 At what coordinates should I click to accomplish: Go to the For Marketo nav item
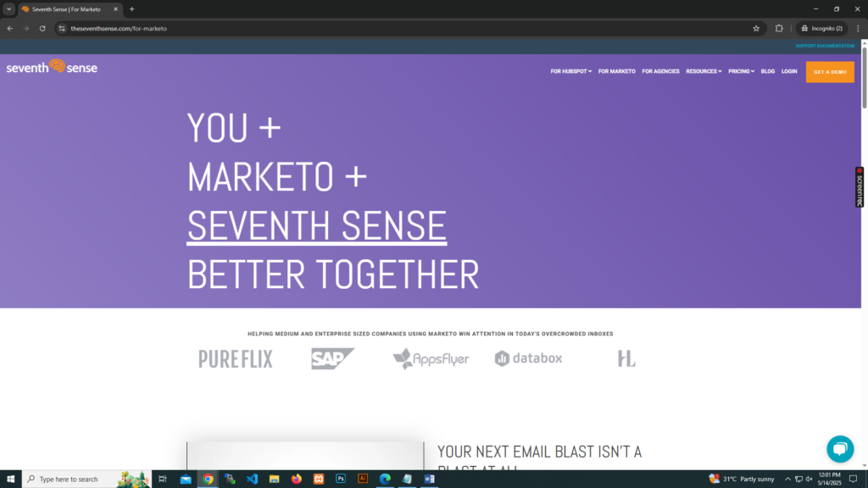click(617, 71)
